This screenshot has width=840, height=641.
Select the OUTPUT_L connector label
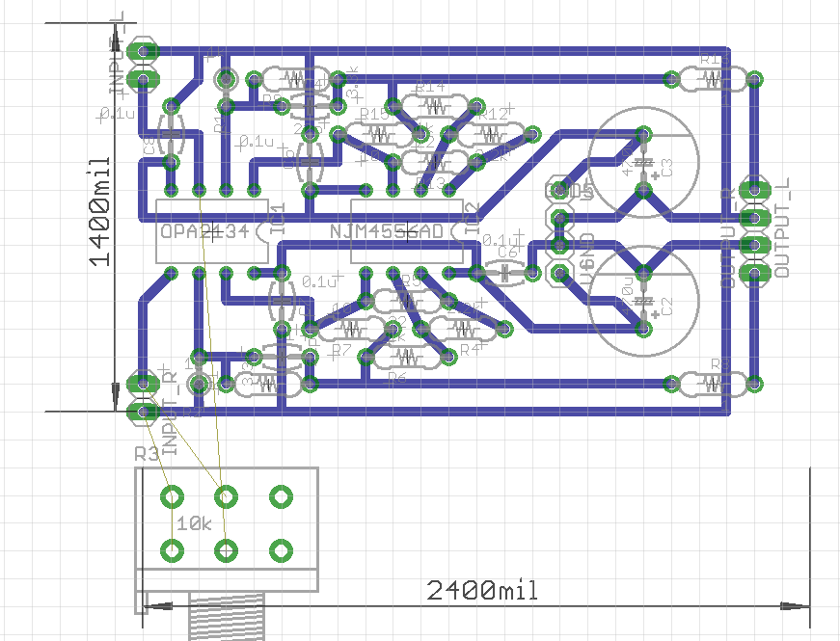(x=782, y=227)
